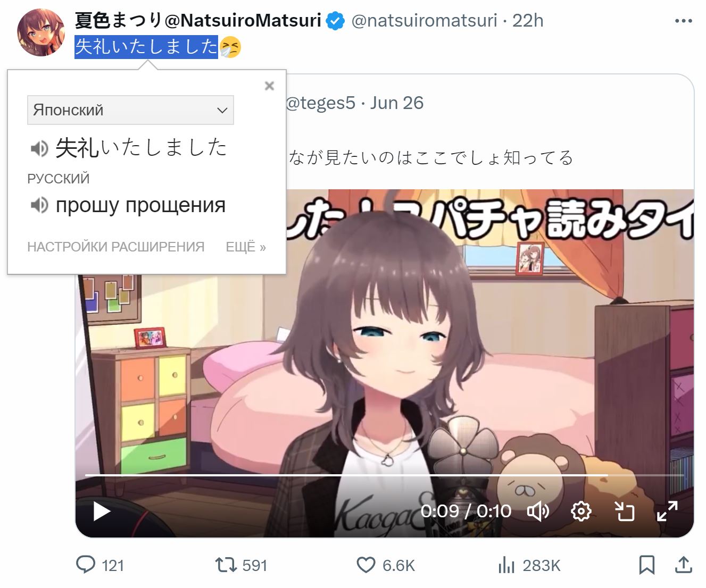706x588 pixels.
Task: Open video in picture-in-picture mode
Action: tap(625, 511)
